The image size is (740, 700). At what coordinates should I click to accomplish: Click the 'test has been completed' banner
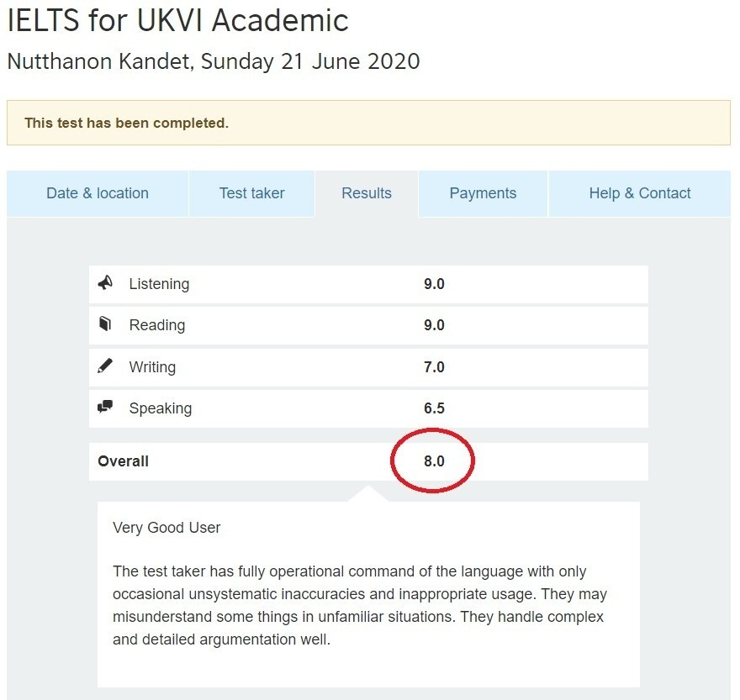126,123
